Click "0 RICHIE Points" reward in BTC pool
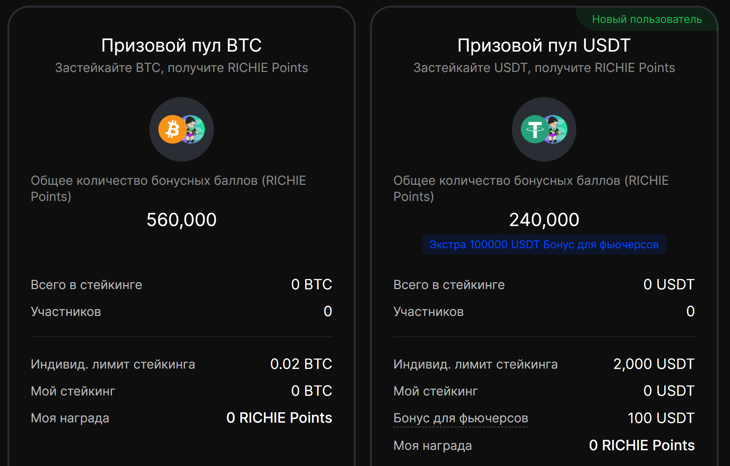 279,418
